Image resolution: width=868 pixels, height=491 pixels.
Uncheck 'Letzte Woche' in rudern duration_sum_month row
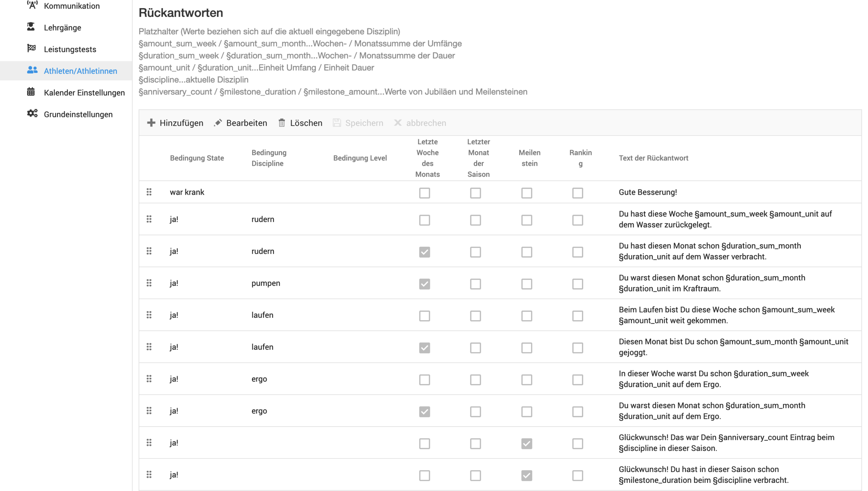tap(425, 252)
